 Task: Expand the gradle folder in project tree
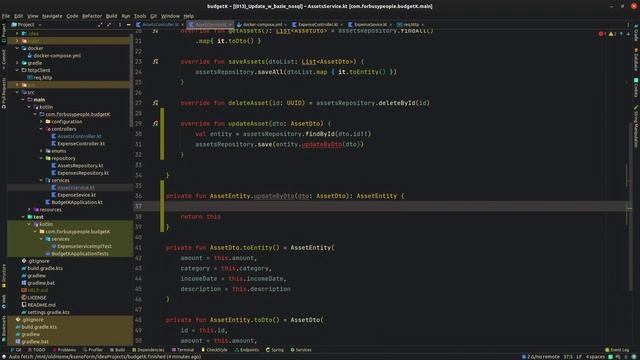pos(17,63)
